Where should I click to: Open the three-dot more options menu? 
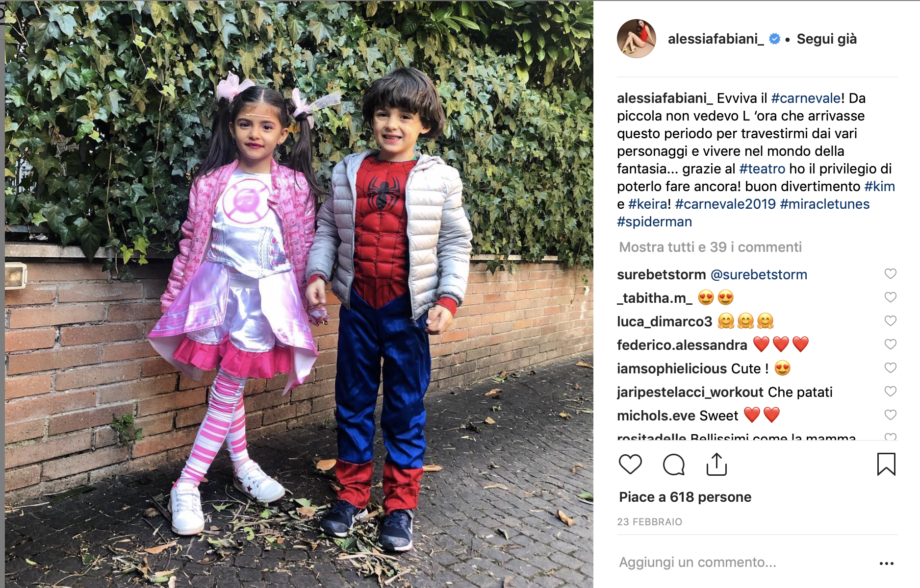[x=886, y=563]
